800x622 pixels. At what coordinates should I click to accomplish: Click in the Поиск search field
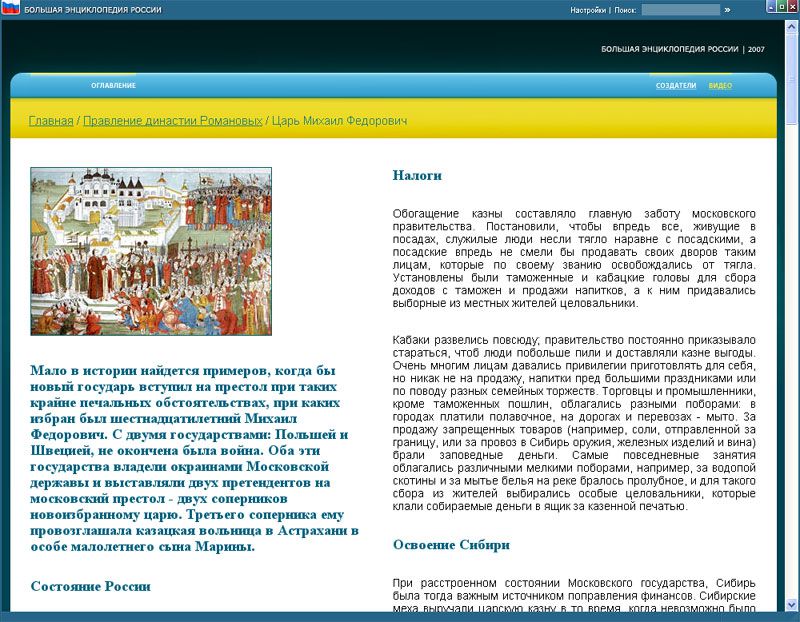680,10
